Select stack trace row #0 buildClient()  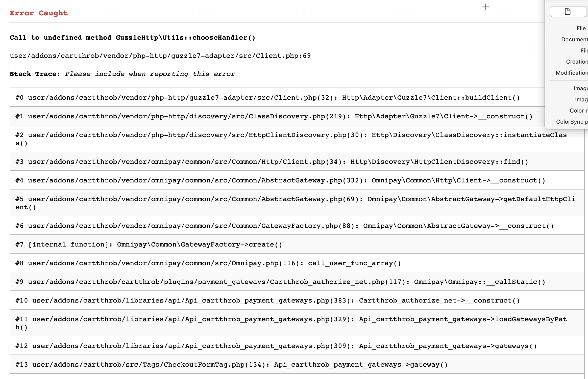[267, 98]
